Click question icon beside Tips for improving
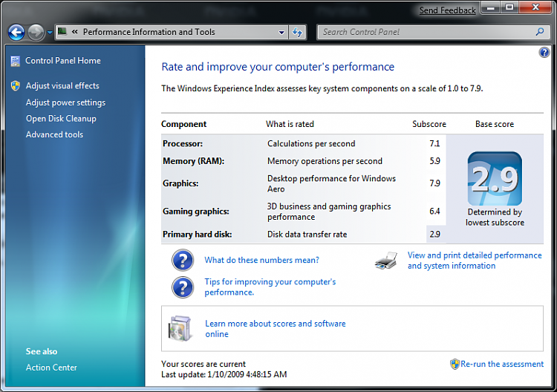 tap(183, 287)
